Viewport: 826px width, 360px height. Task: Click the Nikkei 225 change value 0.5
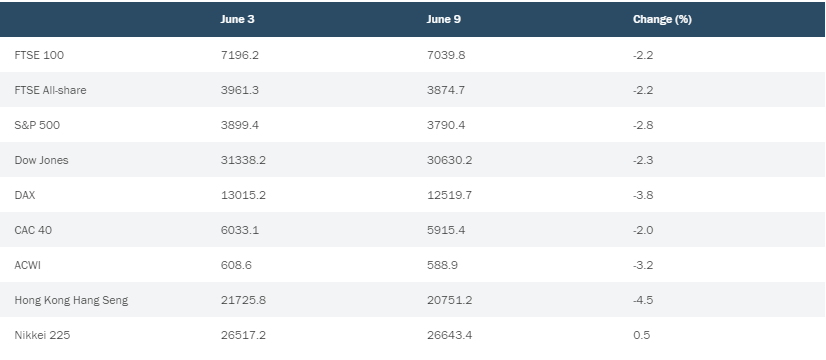(642, 335)
